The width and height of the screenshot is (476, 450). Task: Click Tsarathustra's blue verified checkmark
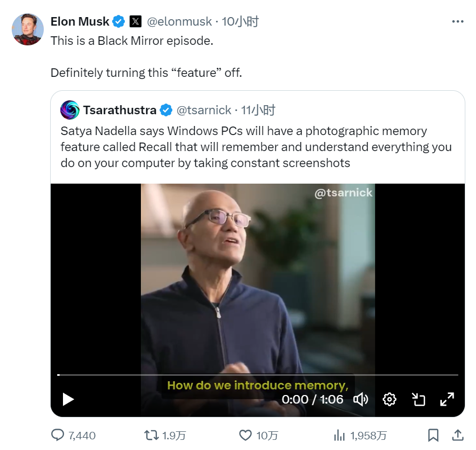click(x=165, y=110)
